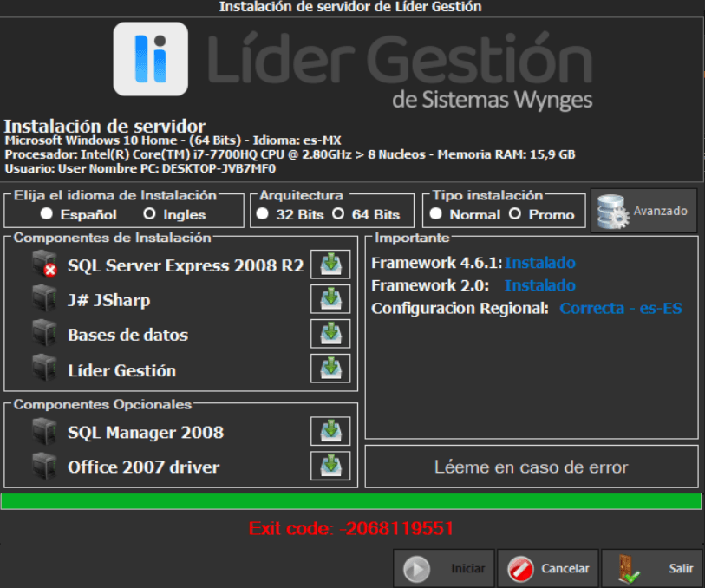Choose the 32 Bits architecture

[263, 214]
